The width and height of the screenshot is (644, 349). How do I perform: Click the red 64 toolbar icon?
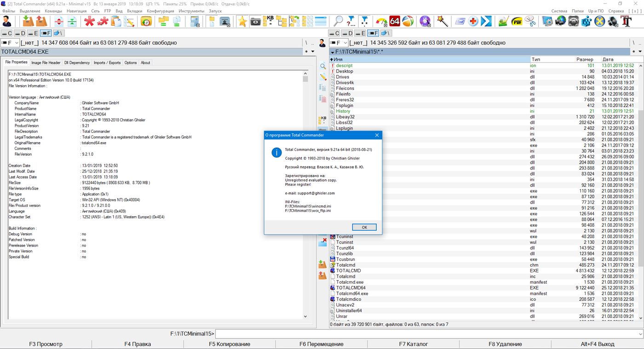click(395, 21)
